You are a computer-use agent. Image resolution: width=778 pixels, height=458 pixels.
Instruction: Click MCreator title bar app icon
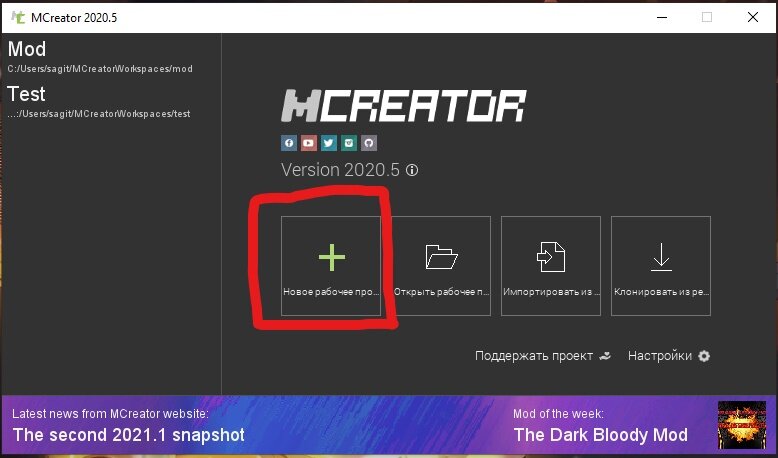point(18,17)
